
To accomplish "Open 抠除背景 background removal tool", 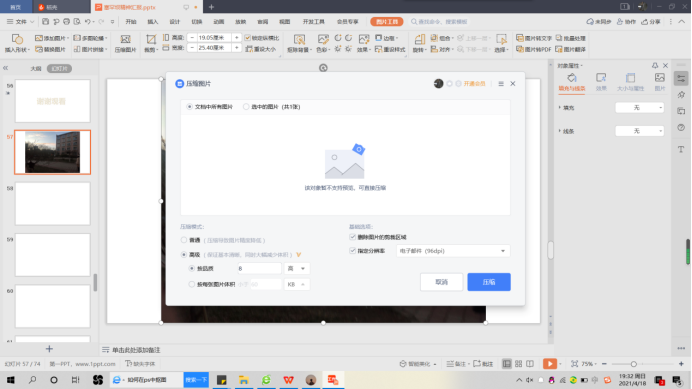I will pos(299,43).
